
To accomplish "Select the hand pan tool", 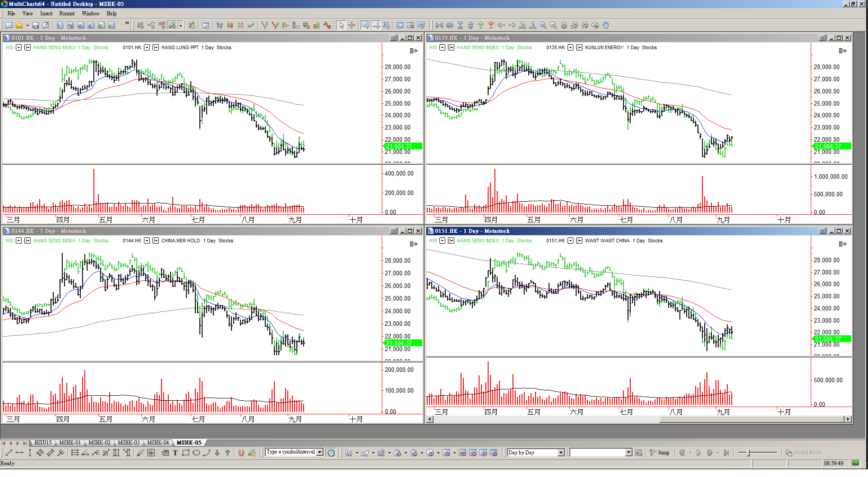I will point(606,25).
